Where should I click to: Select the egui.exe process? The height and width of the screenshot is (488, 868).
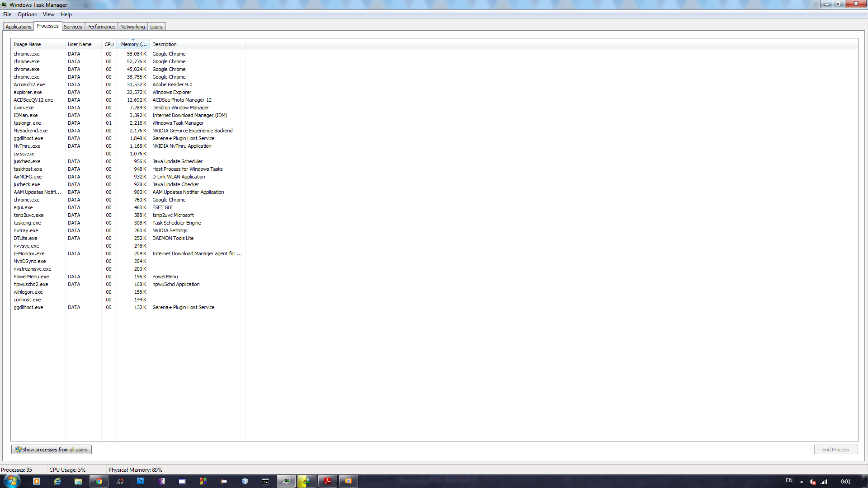click(128, 207)
